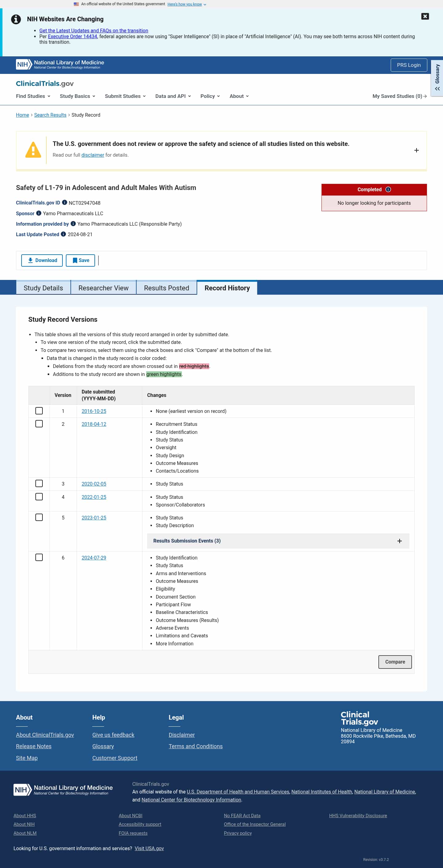Click the Visit USA.gov link
Screen dimensions: 443x868
149,848
